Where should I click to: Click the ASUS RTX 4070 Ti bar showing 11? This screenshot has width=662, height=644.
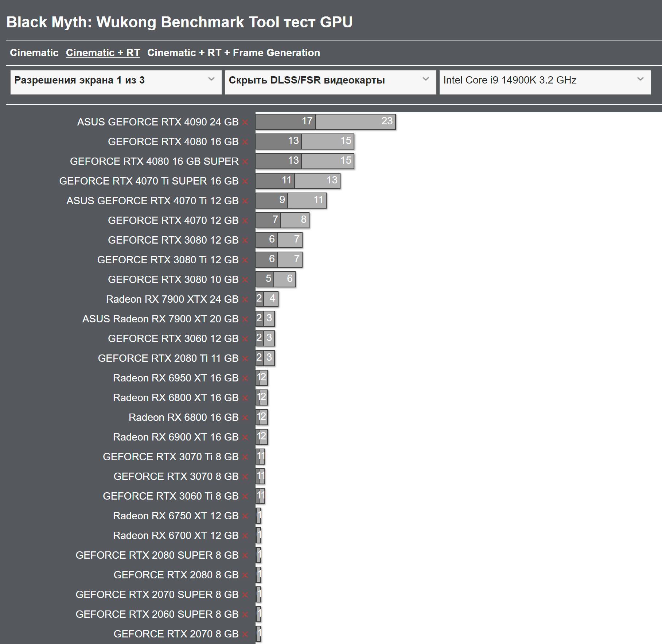(x=307, y=201)
